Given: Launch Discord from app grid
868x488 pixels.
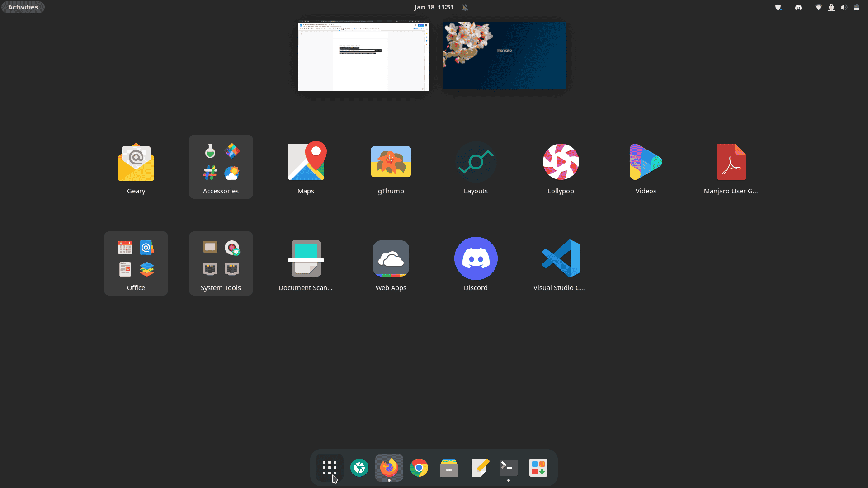Looking at the screenshot, I should point(476,263).
